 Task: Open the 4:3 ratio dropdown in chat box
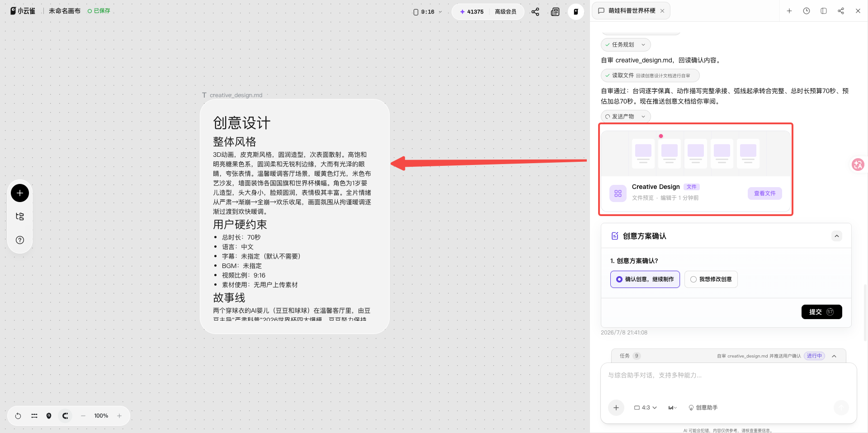pos(646,408)
